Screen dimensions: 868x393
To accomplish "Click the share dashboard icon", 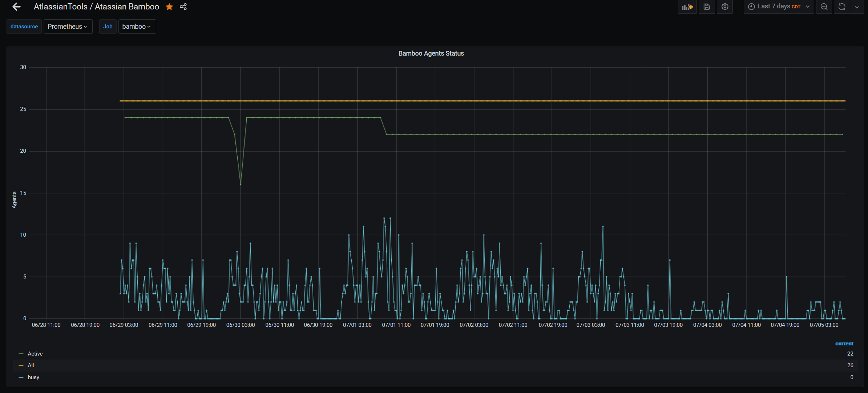I will 183,7.
